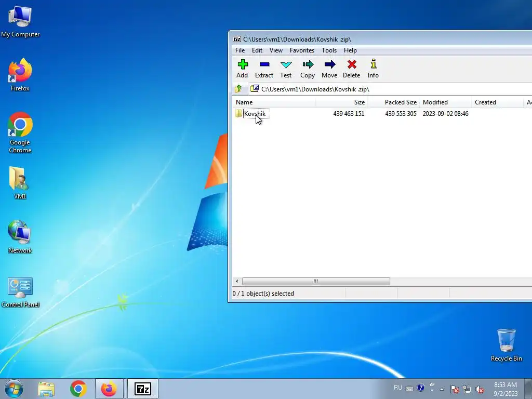Viewport: 532px width, 399px height.
Task: Click modified date 2023-09-02 08:46
Action: click(445, 114)
